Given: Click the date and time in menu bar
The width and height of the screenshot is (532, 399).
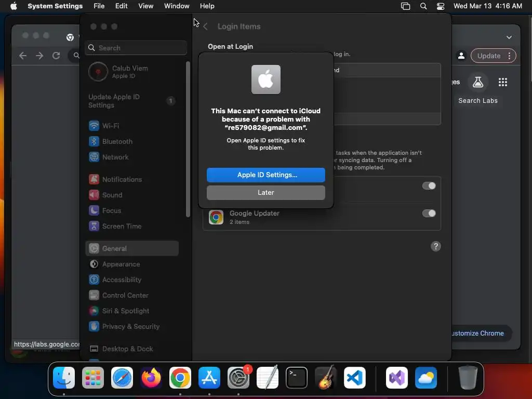Looking at the screenshot, I should pyautogui.click(x=487, y=6).
